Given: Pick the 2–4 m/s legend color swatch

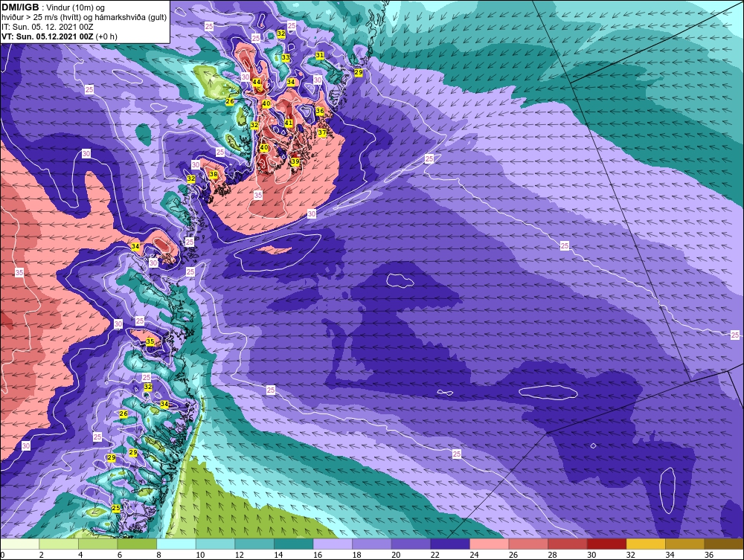Looking at the screenshot, I should (x=59, y=544).
